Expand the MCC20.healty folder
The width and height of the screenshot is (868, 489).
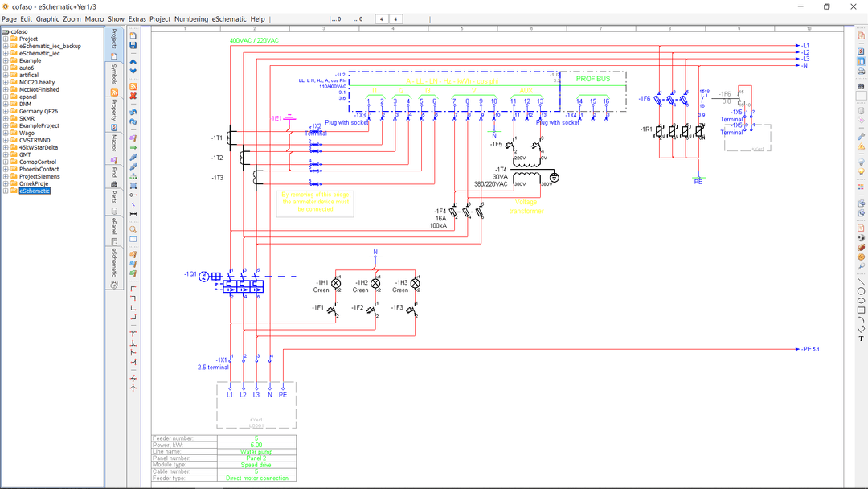point(6,82)
